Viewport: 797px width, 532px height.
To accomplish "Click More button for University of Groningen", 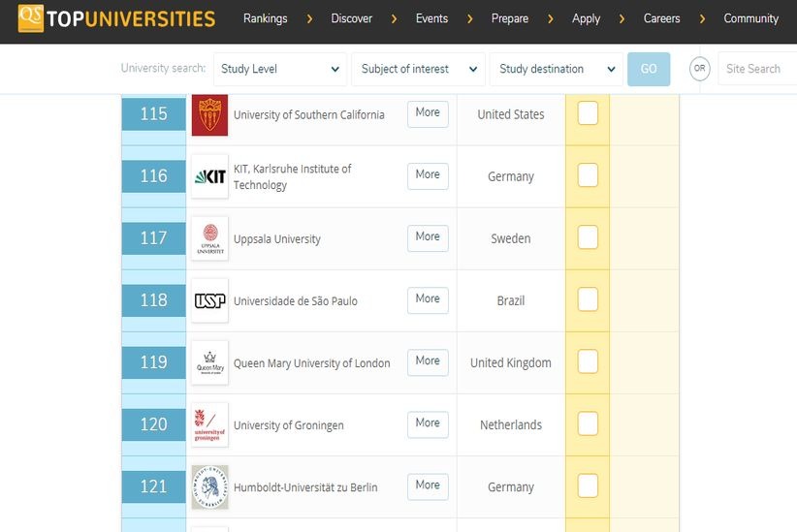I will coord(428,423).
